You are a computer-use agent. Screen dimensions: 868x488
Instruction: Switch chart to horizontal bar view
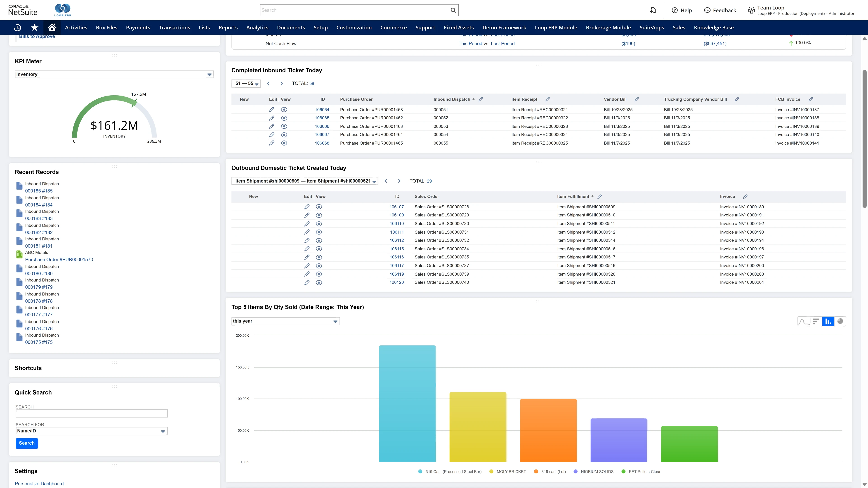click(816, 321)
